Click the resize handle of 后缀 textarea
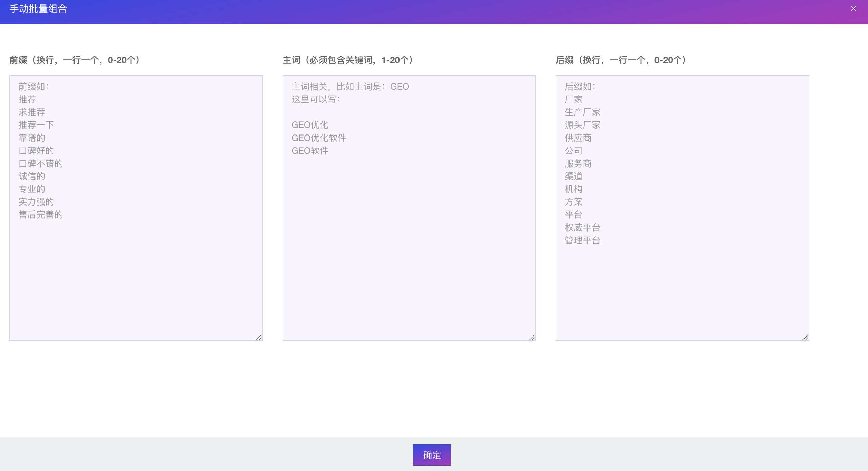The image size is (868, 471). point(806,337)
